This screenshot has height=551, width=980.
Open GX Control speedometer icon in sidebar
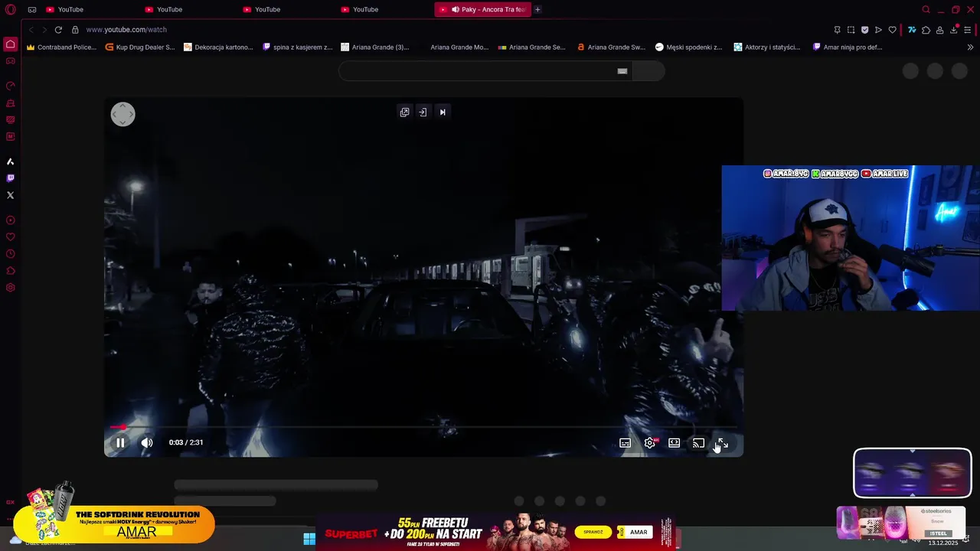[x=10, y=86]
